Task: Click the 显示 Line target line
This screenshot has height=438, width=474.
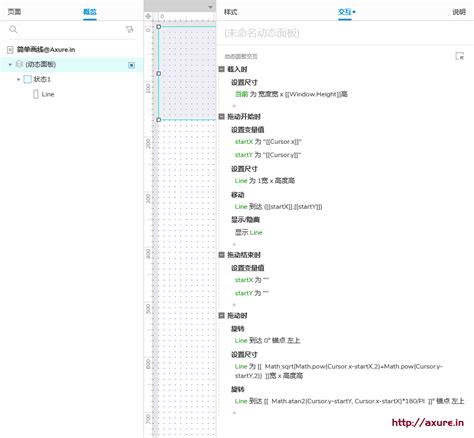Action: click(x=249, y=232)
